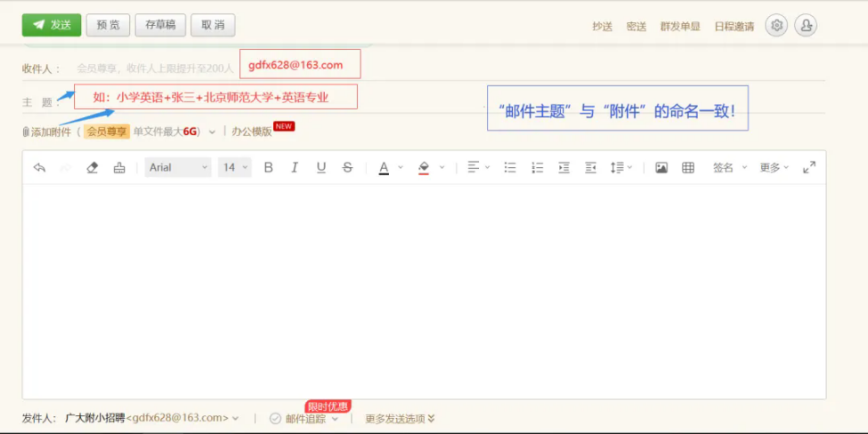Toggle italic formatting
868x434 pixels.
click(295, 167)
